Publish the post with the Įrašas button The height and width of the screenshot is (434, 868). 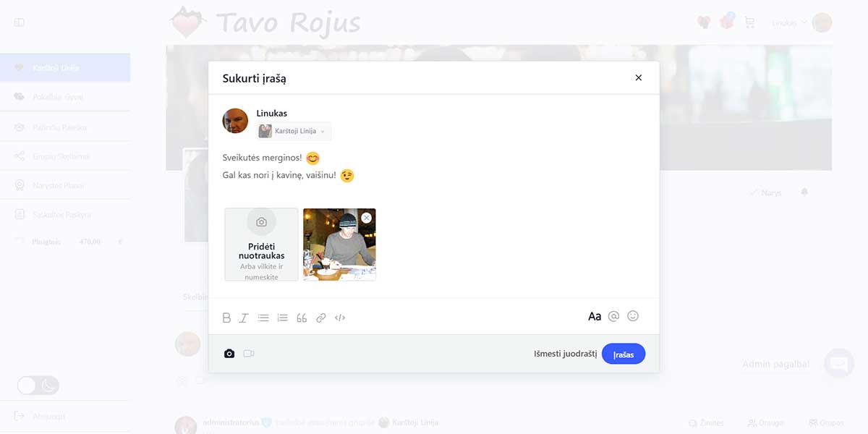[x=624, y=354]
